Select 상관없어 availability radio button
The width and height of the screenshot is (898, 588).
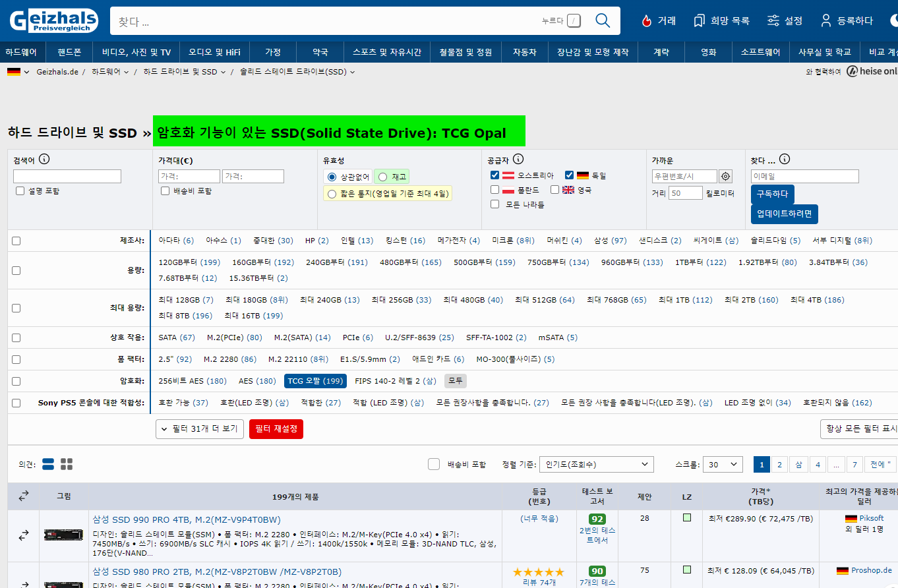click(x=332, y=177)
